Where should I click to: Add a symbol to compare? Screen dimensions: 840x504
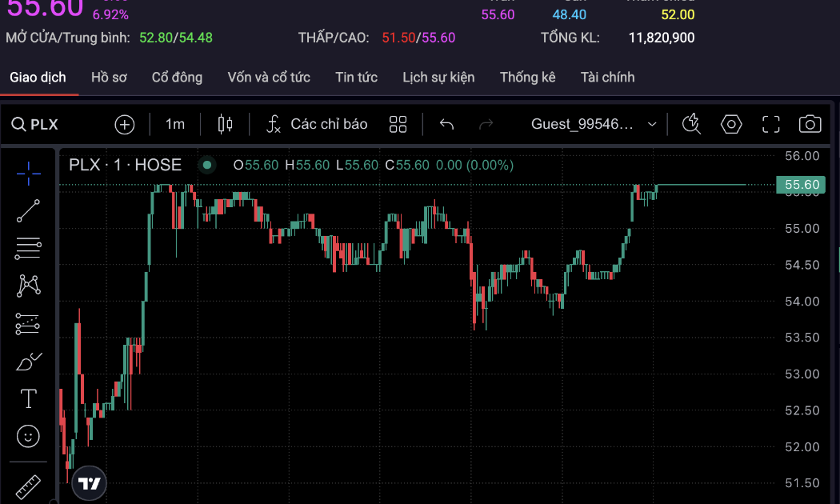[124, 124]
